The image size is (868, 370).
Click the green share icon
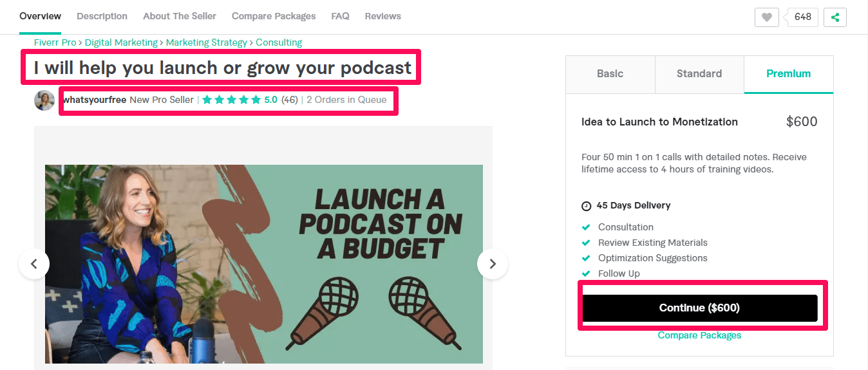[835, 17]
